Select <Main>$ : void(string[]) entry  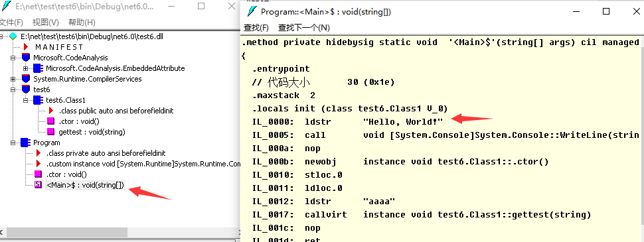(85, 185)
